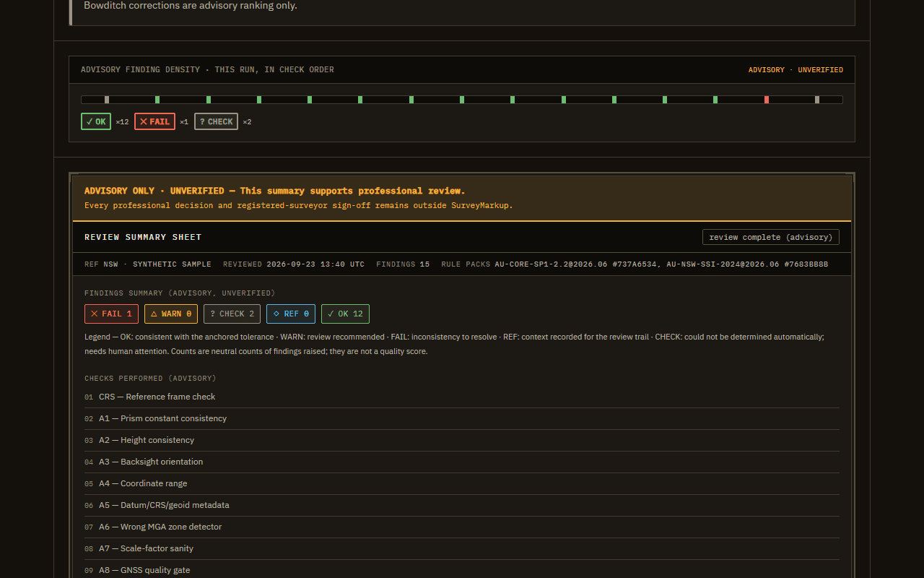This screenshot has height=578, width=924.
Task: Click the gray CHECK marker at density bar start
Action: [107, 100]
